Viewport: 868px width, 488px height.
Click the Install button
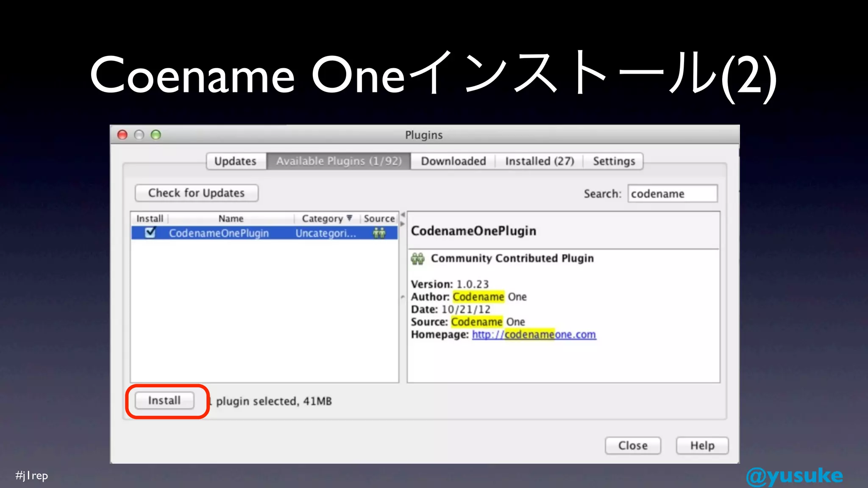coord(164,401)
